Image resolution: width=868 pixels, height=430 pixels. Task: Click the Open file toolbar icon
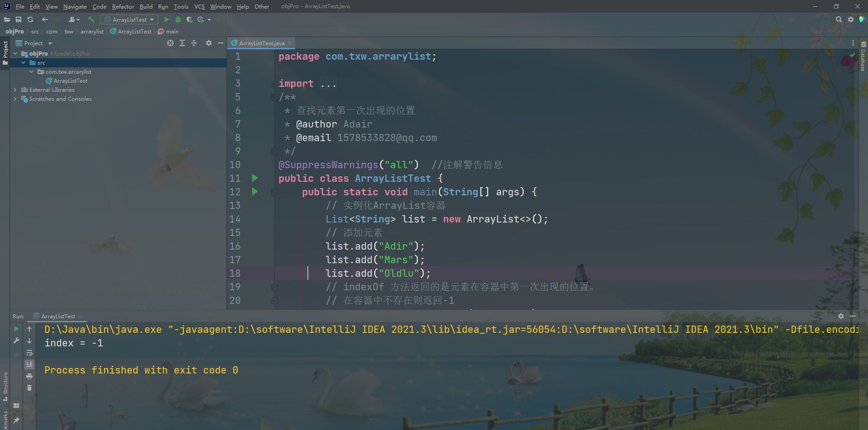click(7, 19)
